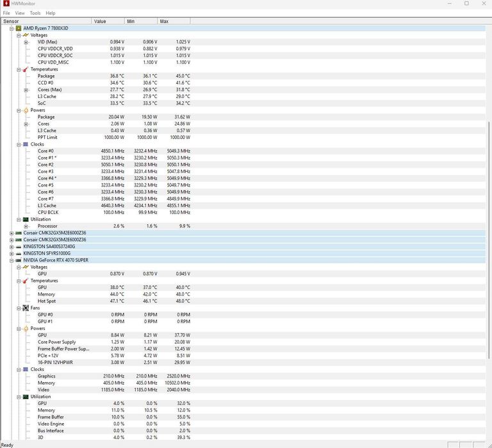
Task: Click the KINGSTON SFYRS1000G drive icon
Action: [x=19, y=254]
